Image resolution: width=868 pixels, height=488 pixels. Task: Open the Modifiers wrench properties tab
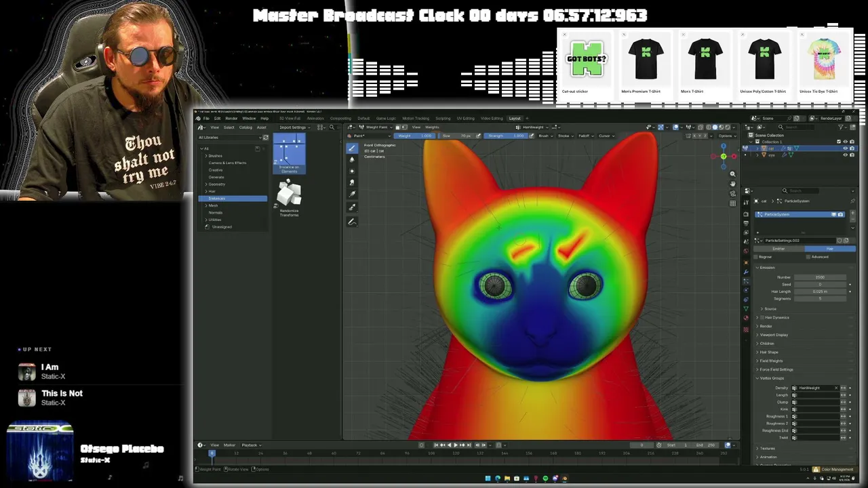(746, 272)
